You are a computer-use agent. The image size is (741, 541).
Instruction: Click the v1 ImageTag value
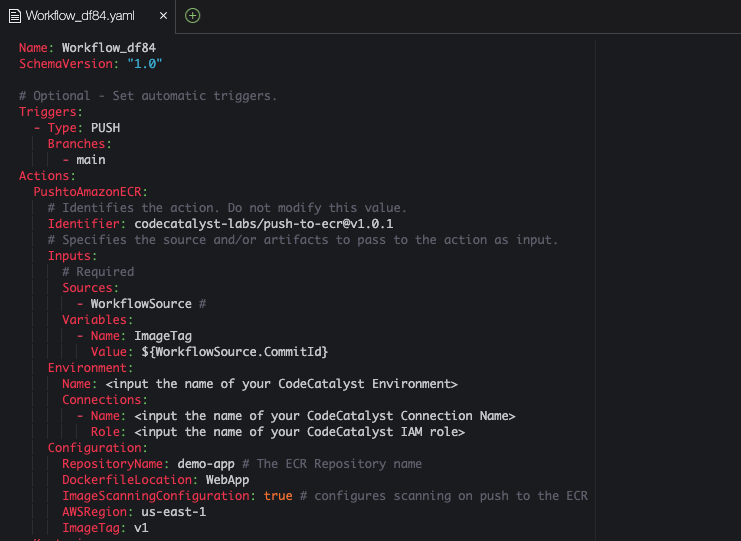click(x=141, y=528)
